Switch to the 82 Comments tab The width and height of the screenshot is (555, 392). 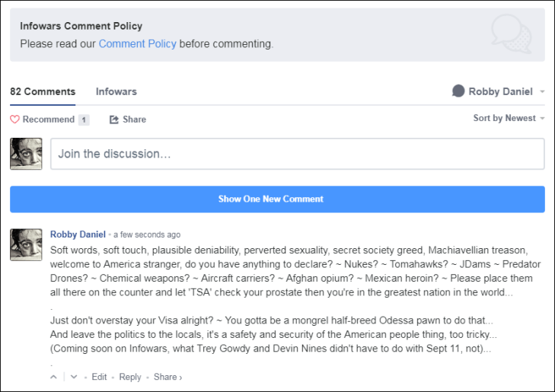[x=43, y=91]
